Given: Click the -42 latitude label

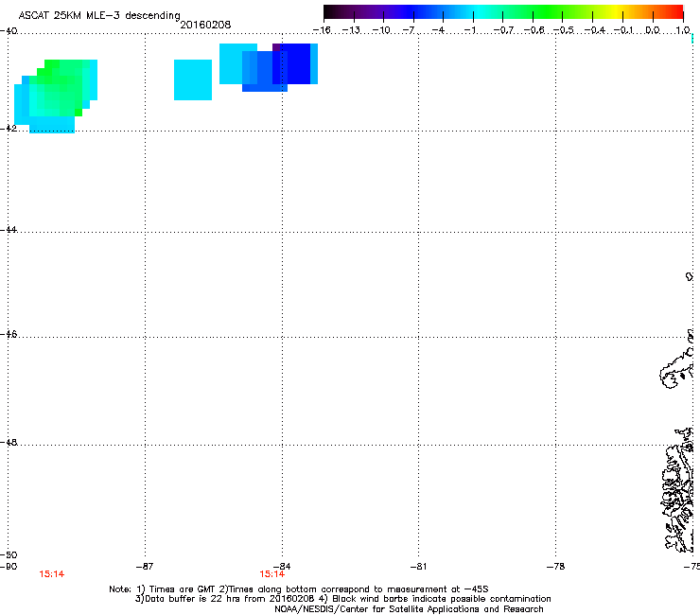Looking at the screenshot, I should [x=9, y=128].
